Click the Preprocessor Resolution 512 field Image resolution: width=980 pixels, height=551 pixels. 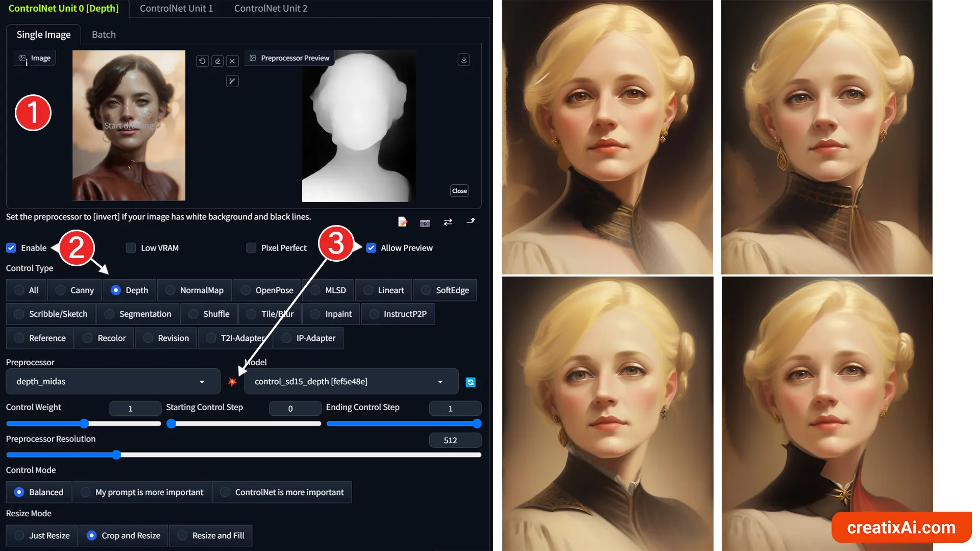pos(455,440)
